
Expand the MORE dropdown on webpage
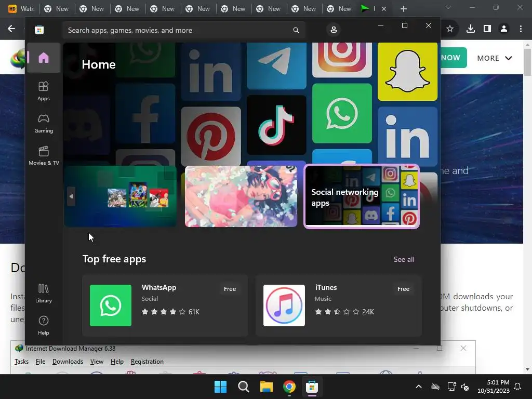[x=495, y=58]
